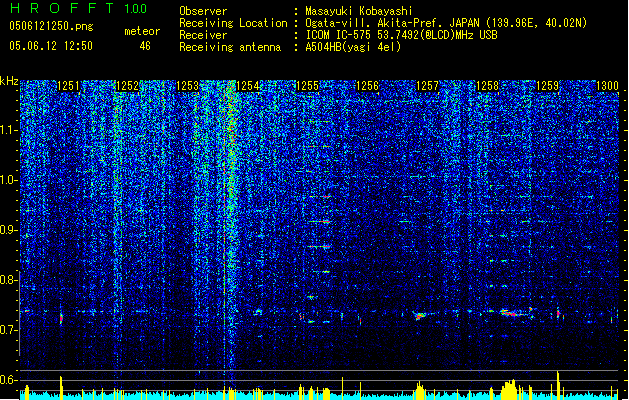The image size is (629, 400).
Task: Click the Receiving Location label
Action: click(x=233, y=23)
